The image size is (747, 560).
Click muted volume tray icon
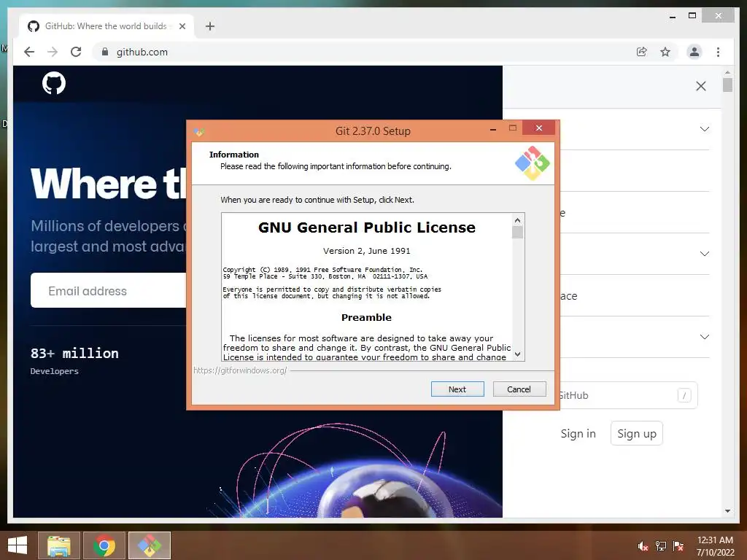(643, 546)
